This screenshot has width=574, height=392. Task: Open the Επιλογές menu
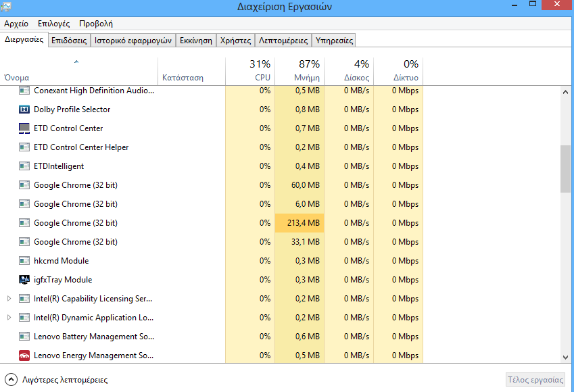pyautogui.click(x=54, y=24)
